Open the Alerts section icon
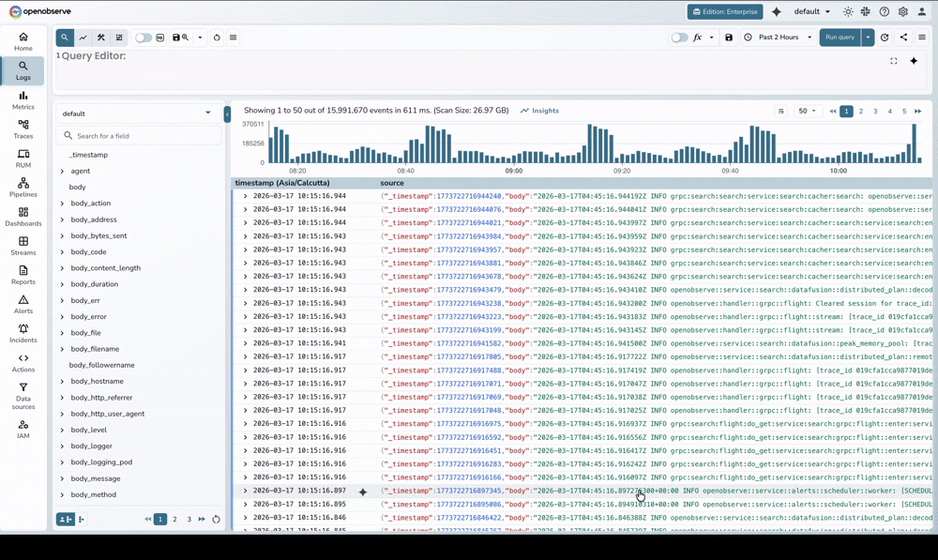Viewport: 938px width, 560px height. (x=23, y=303)
